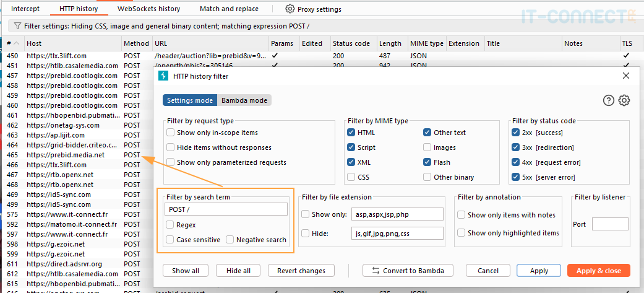Click Apply & close button

(598, 271)
